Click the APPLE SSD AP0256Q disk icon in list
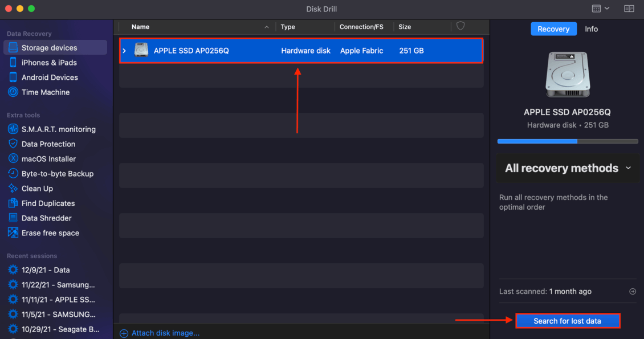Screen dimensions: 644x339 pos(141,51)
